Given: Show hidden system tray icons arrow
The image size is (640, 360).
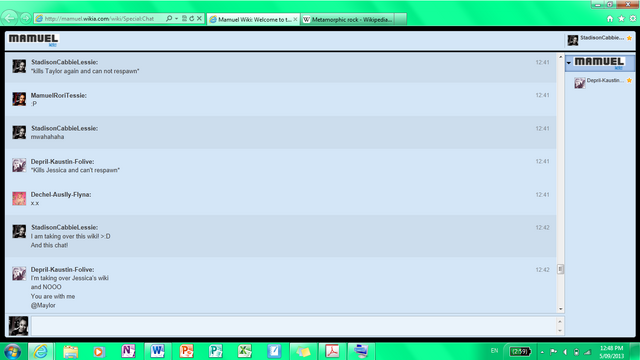Looking at the screenshot, I should 542,352.
